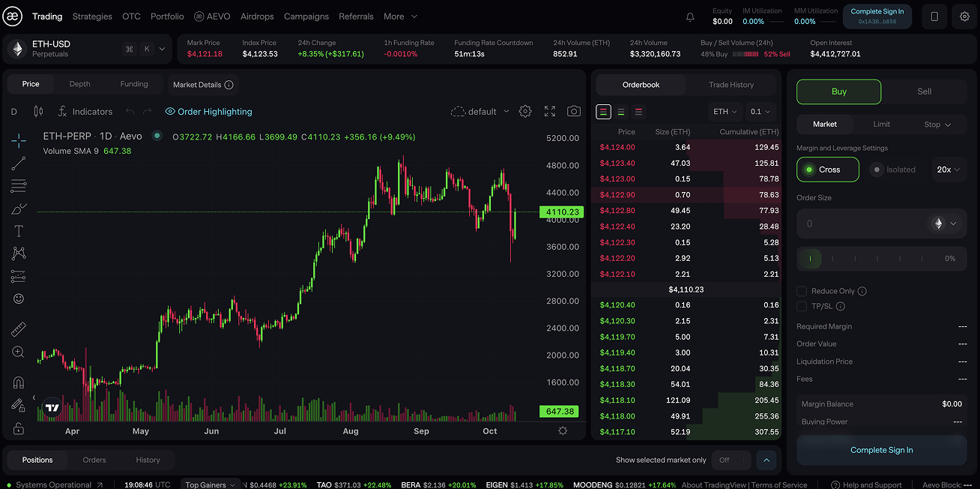This screenshot has height=489, width=980.
Task: Enable magnet mode on the chart
Action: pyautogui.click(x=18, y=382)
